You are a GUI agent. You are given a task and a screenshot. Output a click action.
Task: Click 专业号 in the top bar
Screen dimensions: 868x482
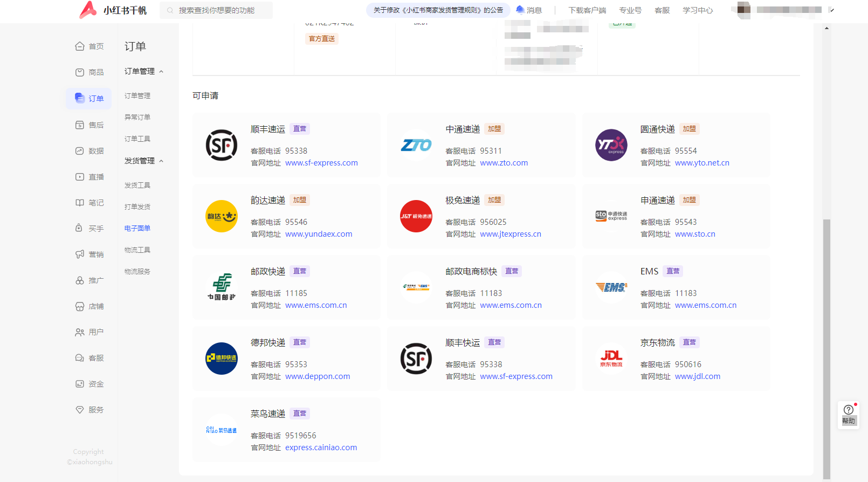pyautogui.click(x=630, y=10)
